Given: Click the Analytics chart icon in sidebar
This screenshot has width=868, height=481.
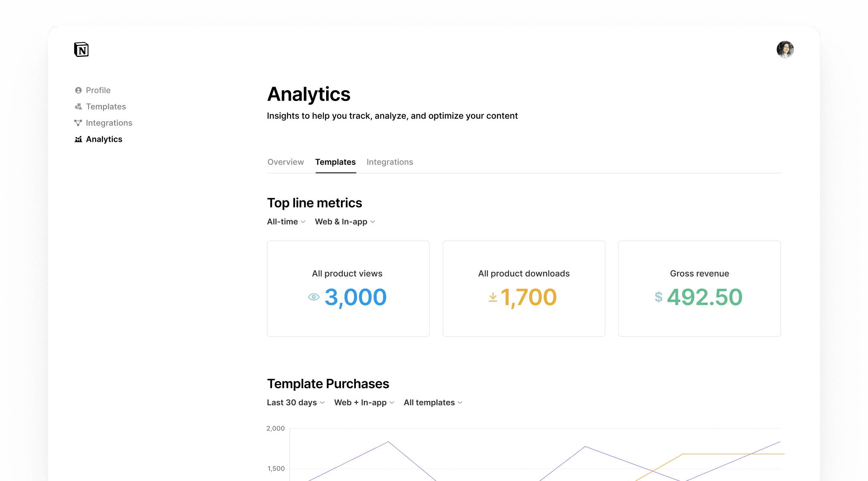Looking at the screenshot, I should pyautogui.click(x=78, y=139).
